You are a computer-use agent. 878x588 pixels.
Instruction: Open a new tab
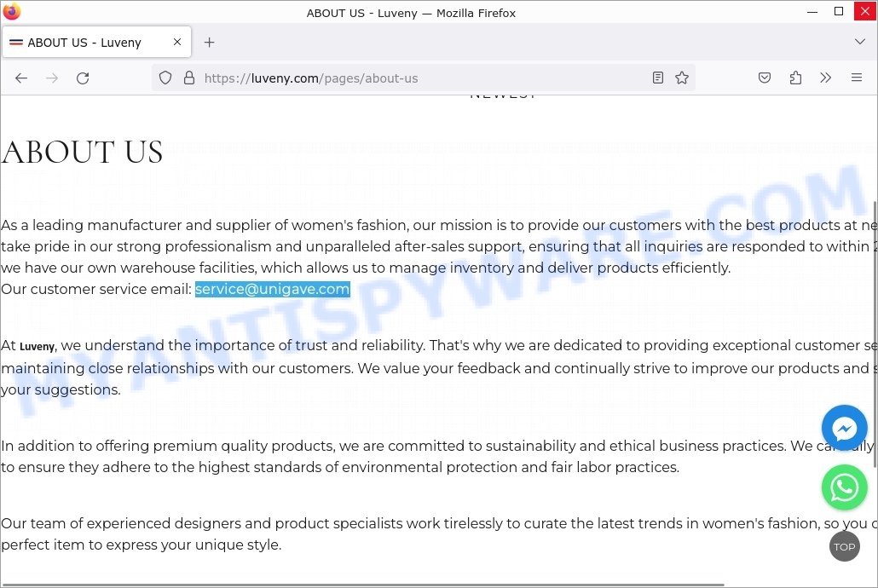210,43
